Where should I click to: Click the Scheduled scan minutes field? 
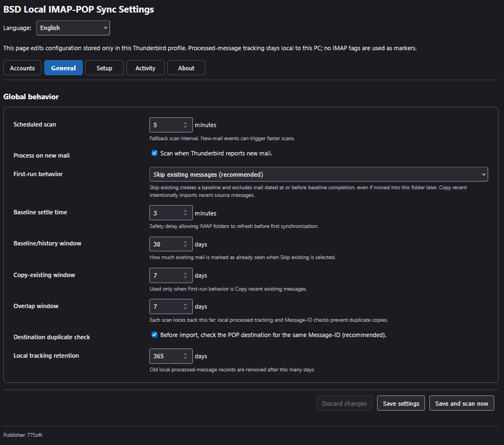[171, 125]
